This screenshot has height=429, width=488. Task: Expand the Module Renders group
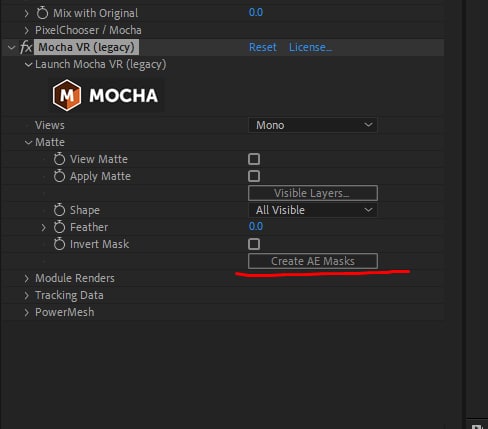pyautogui.click(x=27, y=278)
